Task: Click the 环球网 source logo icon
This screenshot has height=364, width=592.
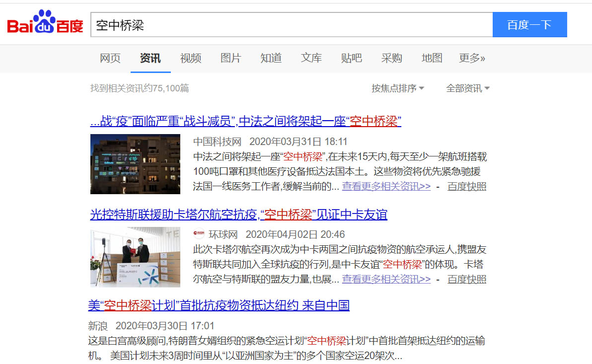Action: tap(199, 234)
